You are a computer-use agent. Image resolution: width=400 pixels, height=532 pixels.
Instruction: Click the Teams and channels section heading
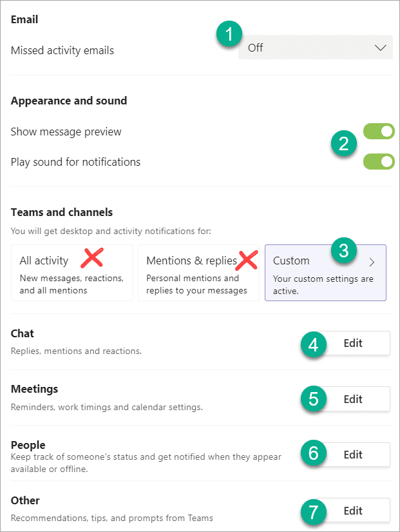[61, 212]
